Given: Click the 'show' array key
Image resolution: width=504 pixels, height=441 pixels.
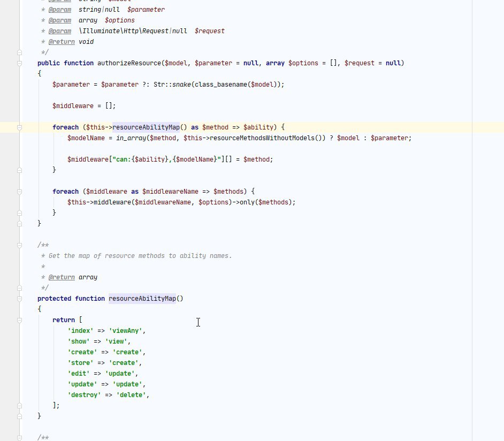Looking at the screenshot, I should 79,341.
